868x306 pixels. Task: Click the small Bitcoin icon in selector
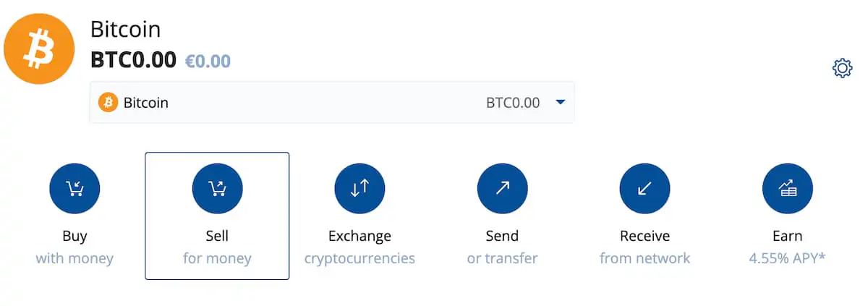(109, 103)
